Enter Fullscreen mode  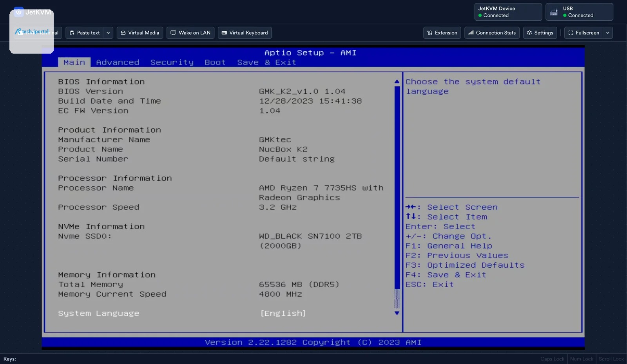(x=584, y=33)
